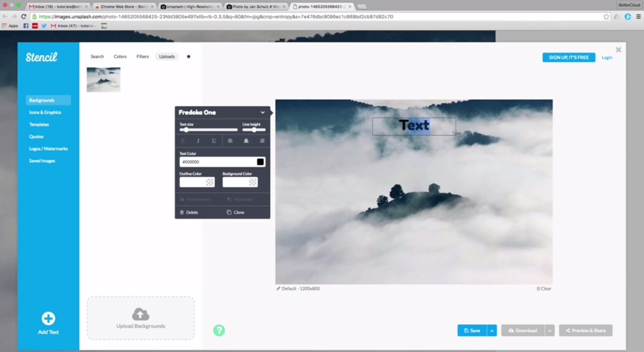Open Logos / Watermarks in the sidebar
The height and width of the screenshot is (352, 644).
48,149
